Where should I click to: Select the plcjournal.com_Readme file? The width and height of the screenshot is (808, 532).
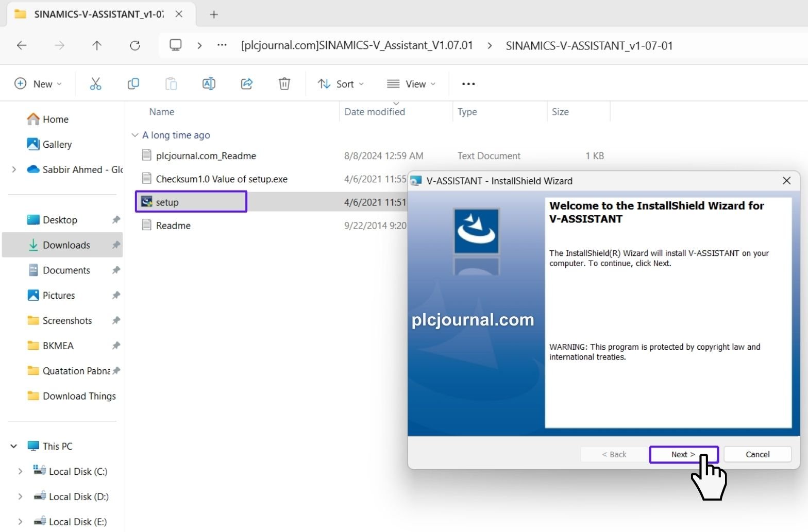(x=206, y=156)
